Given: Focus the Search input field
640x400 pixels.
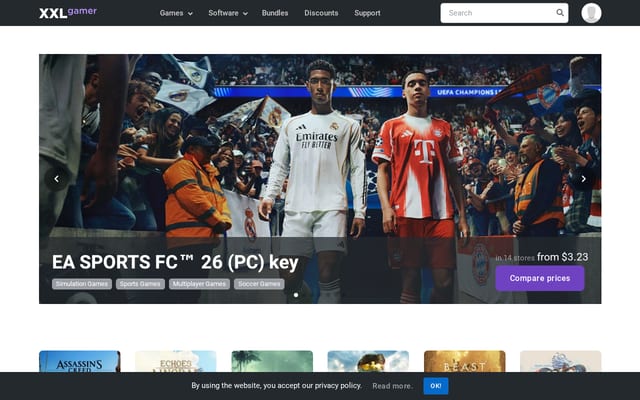Looking at the screenshot, I should click(x=504, y=13).
